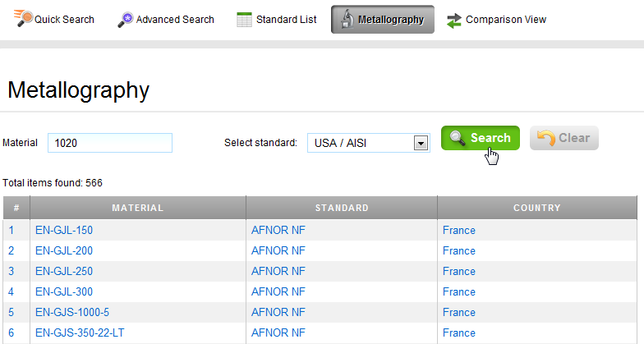
Task: Open the Select standard dropdown arrow
Action: [421, 144]
